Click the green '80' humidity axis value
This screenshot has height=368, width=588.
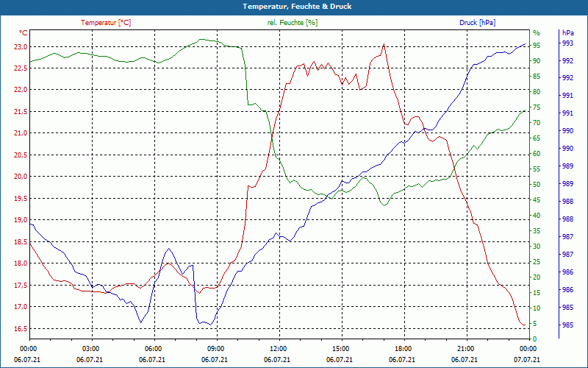tap(537, 91)
